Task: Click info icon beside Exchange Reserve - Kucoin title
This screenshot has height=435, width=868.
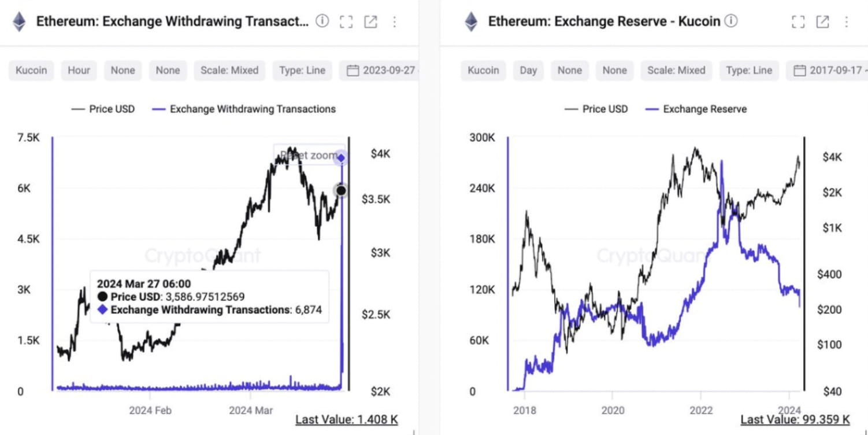Action: (x=732, y=21)
